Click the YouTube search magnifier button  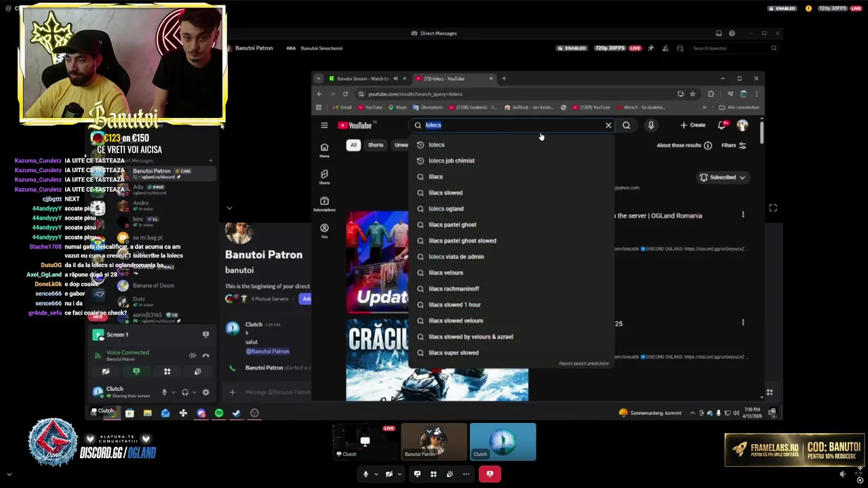tap(627, 125)
